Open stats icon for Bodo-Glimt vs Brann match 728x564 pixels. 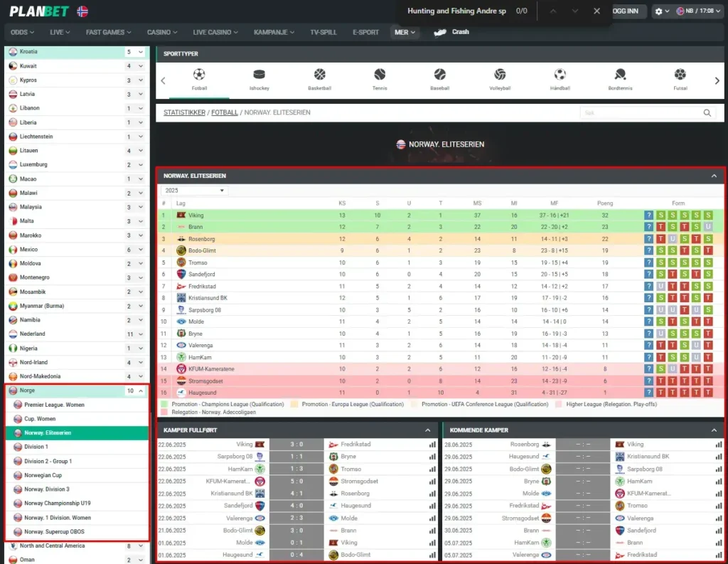(x=432, y=531)
